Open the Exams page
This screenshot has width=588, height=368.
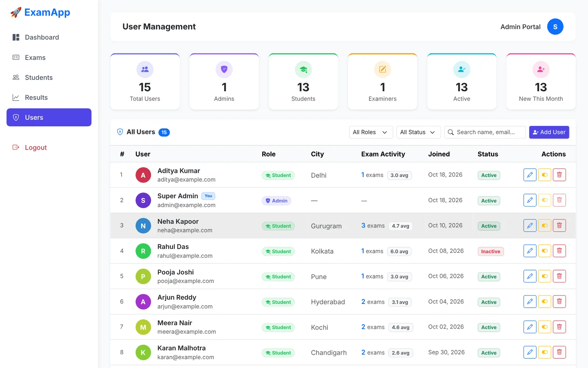(x=49, y=57)
